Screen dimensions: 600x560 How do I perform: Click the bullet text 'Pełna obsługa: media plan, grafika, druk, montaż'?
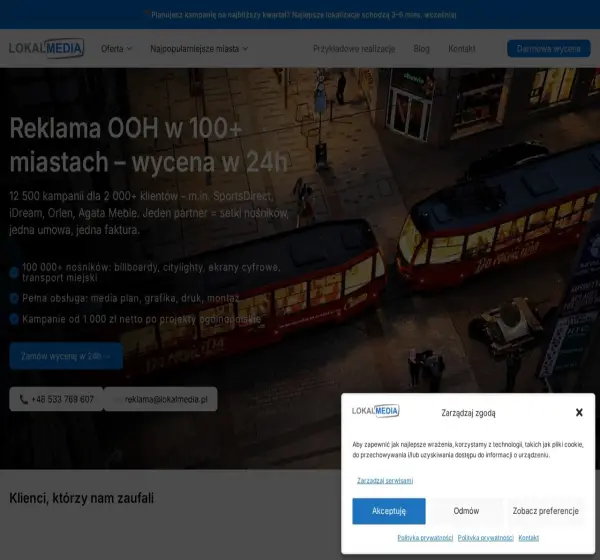pyautogui.click(x=131, y=298)
